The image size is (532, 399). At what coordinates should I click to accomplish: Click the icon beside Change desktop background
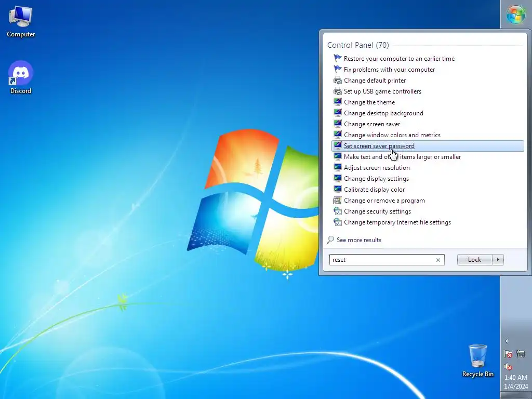pos(338,113)
